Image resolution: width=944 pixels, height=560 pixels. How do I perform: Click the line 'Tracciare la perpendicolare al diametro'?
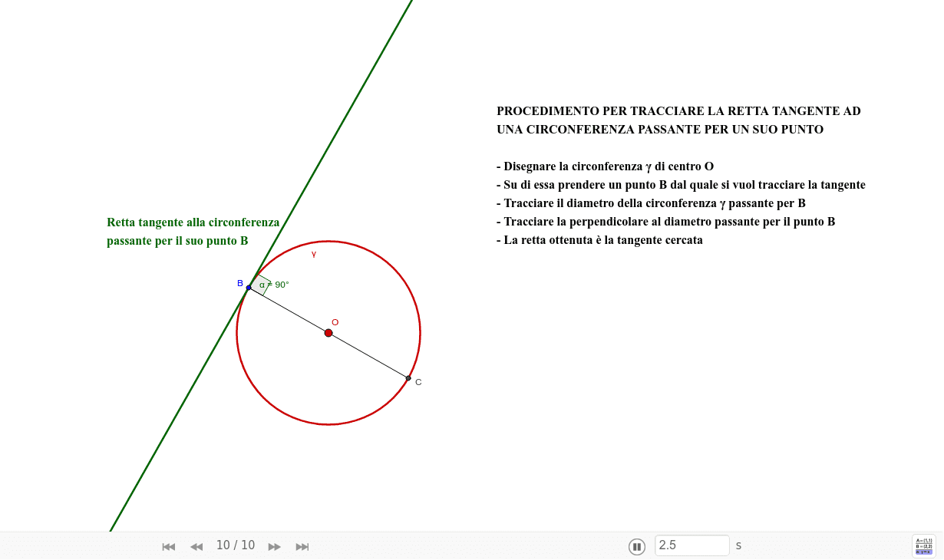click(x=665, y=222)
